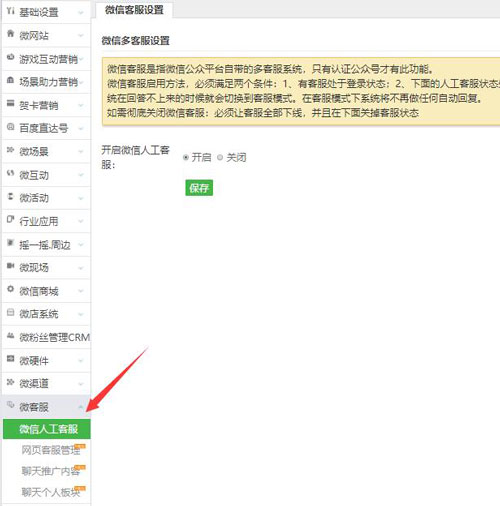The height and width of the screenshot is (506, 500).
Task: Expand 微互动 with its chevron
Action: click(x=81, y=175)
